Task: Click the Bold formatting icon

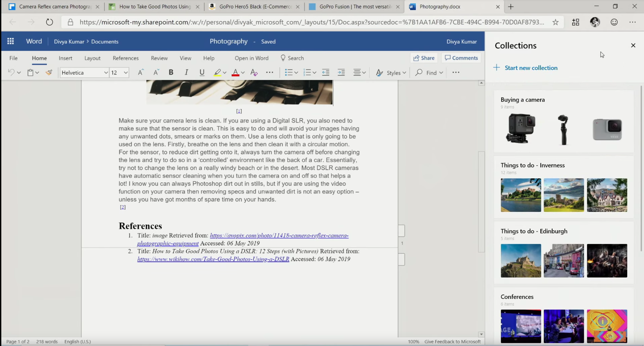Action: click(171, 72)
